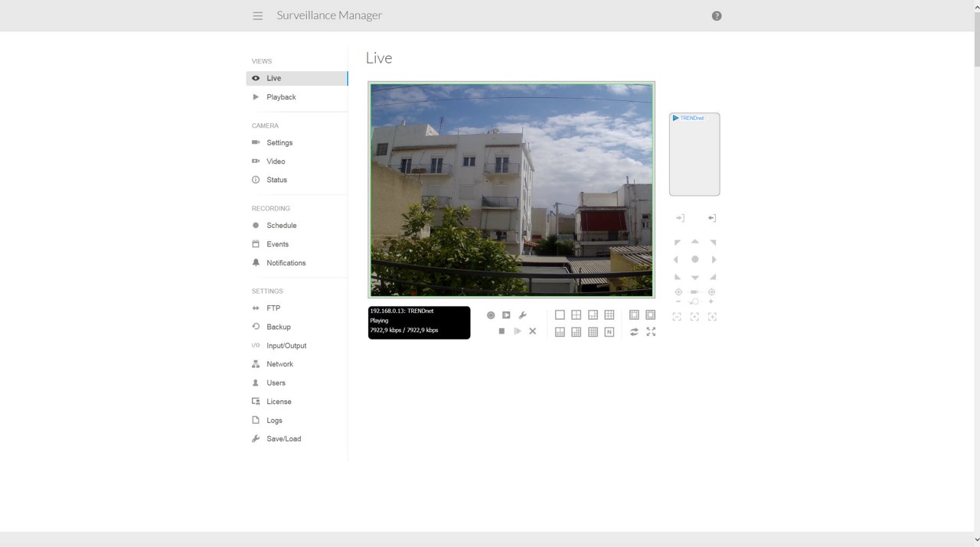Stop the stream with the square stop icon

[501, 331]
